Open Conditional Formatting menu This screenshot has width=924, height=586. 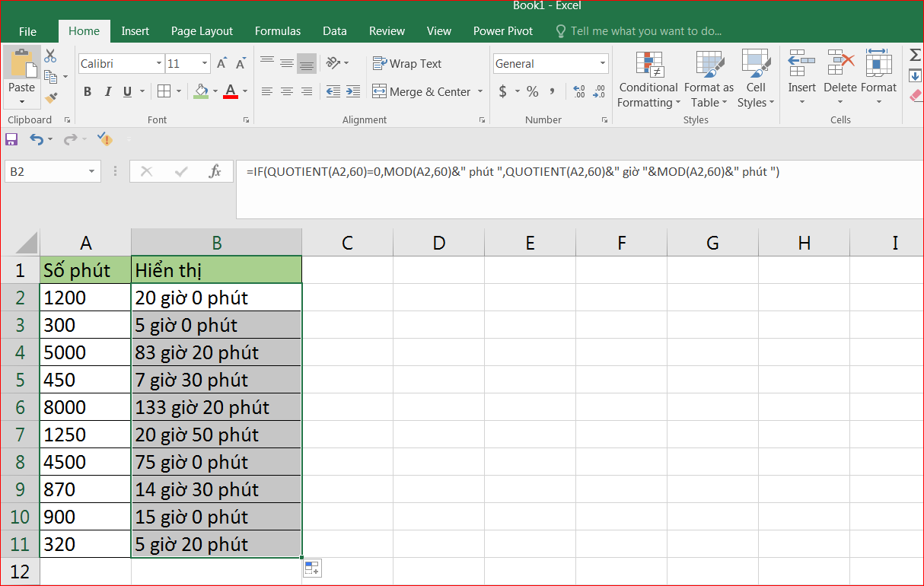click(x=648, y=79)
